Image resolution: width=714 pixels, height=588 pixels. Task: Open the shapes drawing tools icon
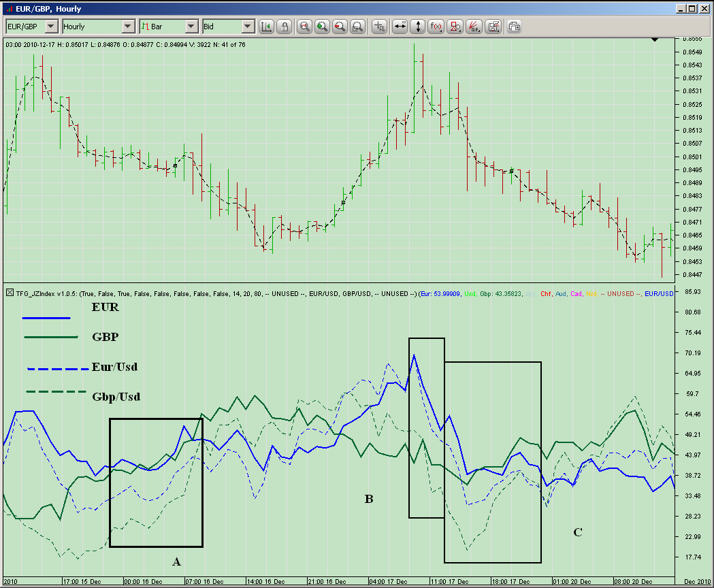pyautogui.click(x=456, y=27)
